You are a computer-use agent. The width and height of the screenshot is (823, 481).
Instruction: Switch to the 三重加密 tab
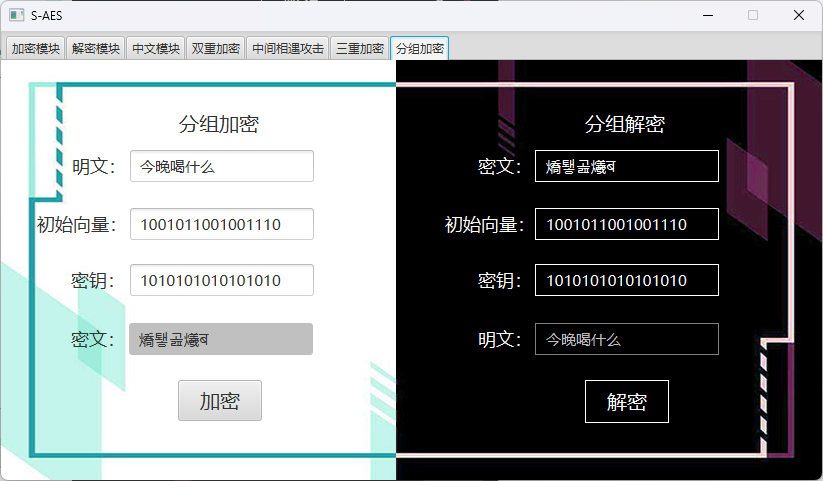pyautogui.click(x=359, y=48)
